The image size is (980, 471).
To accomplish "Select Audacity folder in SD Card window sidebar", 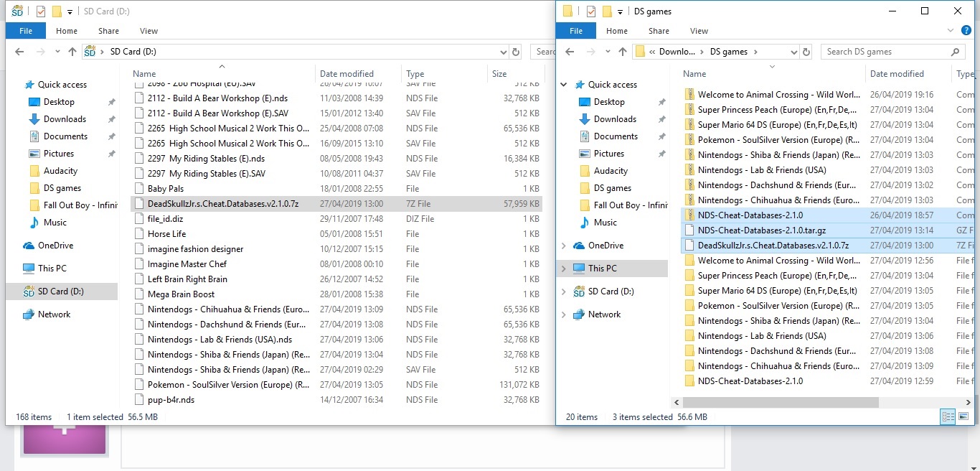I will (60, 171).
